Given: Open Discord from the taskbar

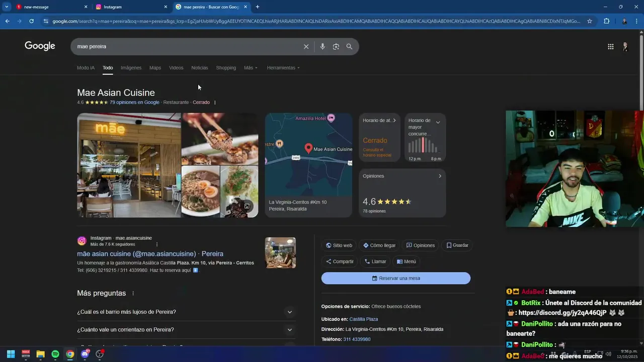Looking at the screenshot, I should click(85, 354).
